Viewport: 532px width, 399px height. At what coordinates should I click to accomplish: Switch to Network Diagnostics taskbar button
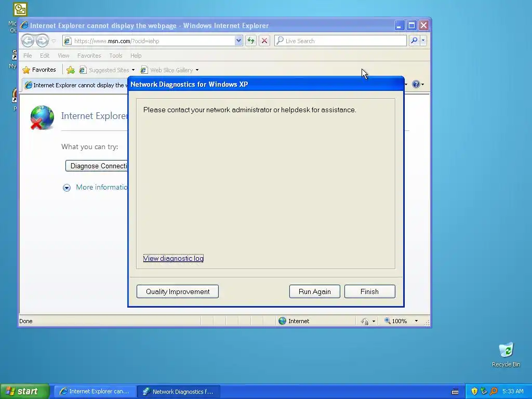pyautogui.click(x=179, y=392)
